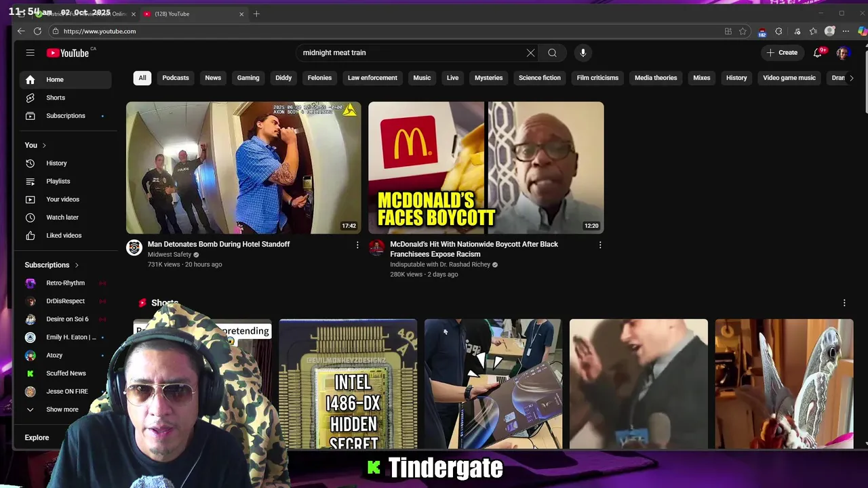The image size is (868, 488).
Task: Open Playlists in the sidebar
Action: click(x=65, y=181)
